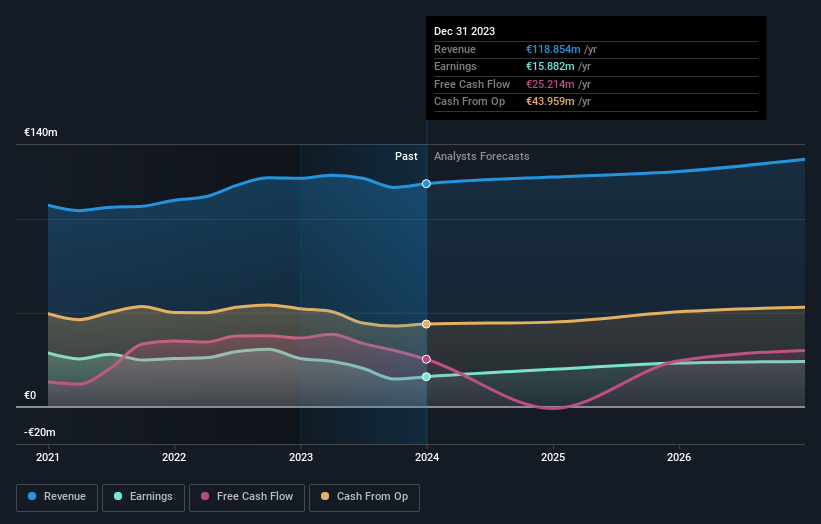821x524 pixels.
Task: Click the 2022 x-axis label
Action: 174,458
